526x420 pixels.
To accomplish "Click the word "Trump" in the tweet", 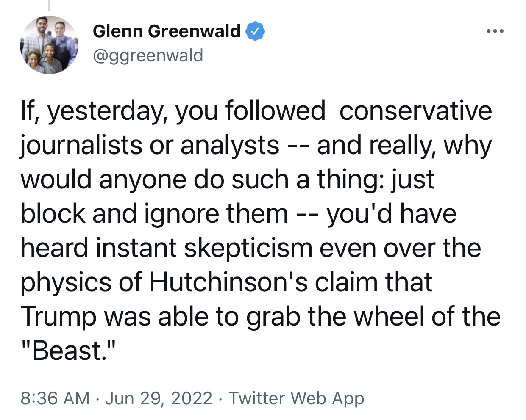I will (59, 317).
